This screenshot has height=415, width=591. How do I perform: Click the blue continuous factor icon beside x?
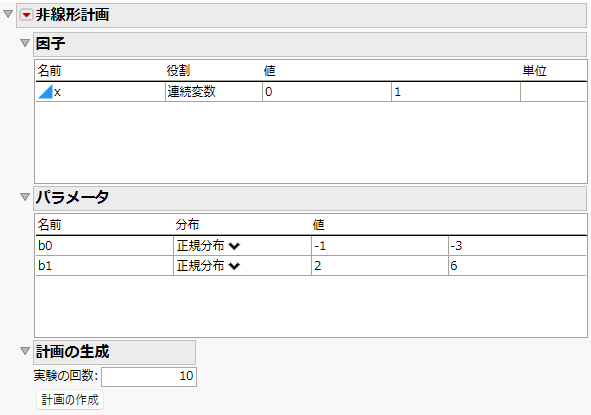(45, 92)
